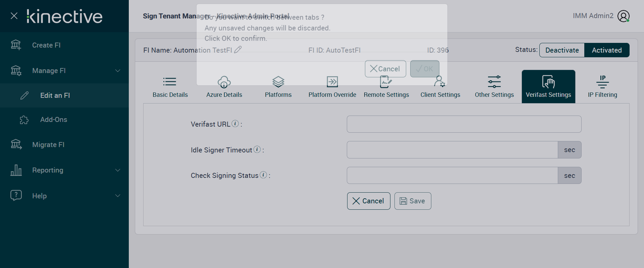
Task: Click the Check Signing Status input field
Action: click(452, 176)
